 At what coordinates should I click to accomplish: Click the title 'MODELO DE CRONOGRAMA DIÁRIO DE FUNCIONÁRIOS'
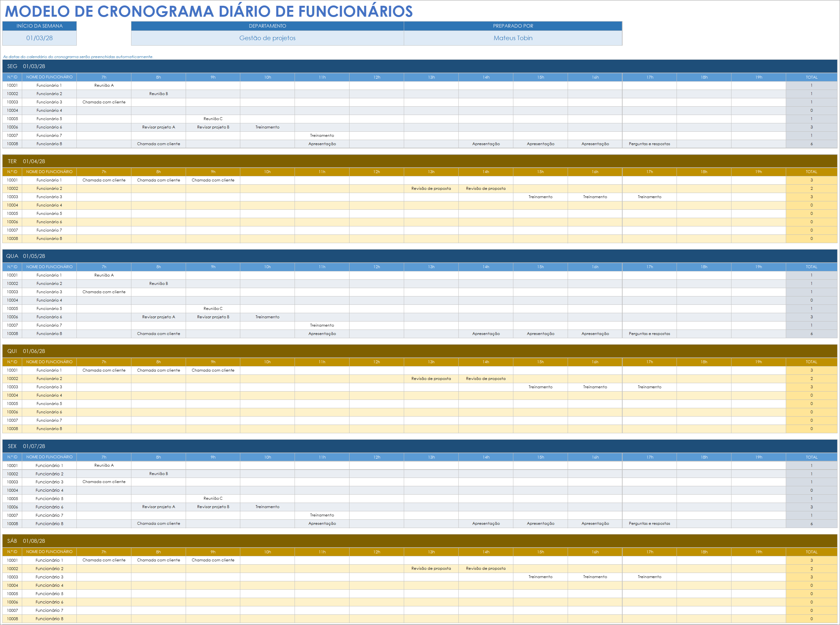point(208,11)
